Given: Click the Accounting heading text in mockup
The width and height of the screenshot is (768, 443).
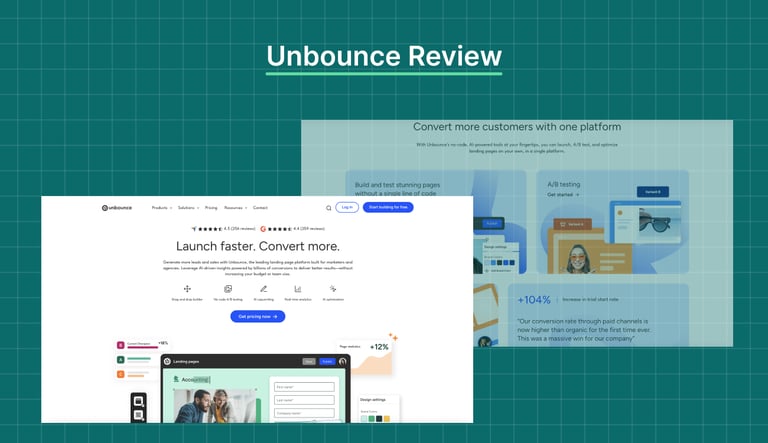Looking at the screenshot, I should (195, 380).
